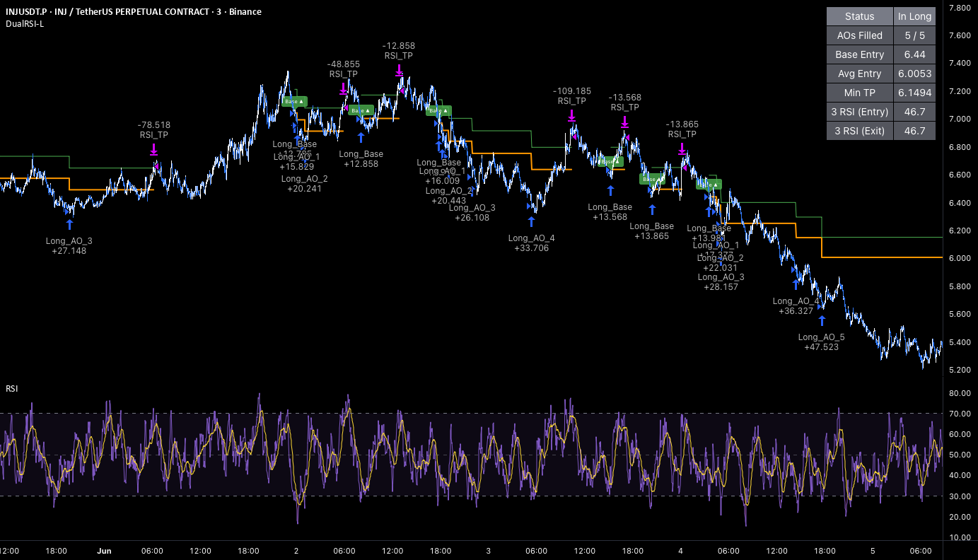The height and width of the screenshot is (560, 978).
Task: Click the magenta exit arrow under -78.518 RSI_TP
Action: click(x=154, y=149)
